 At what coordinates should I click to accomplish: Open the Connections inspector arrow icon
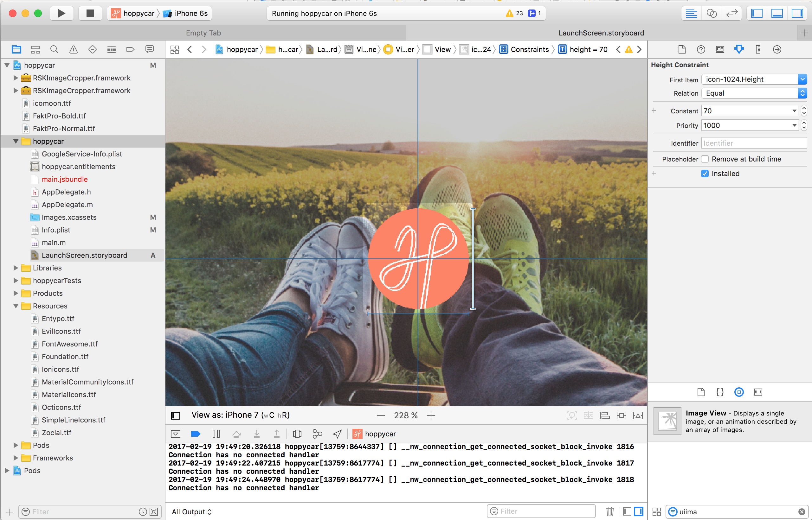point(777,50)
